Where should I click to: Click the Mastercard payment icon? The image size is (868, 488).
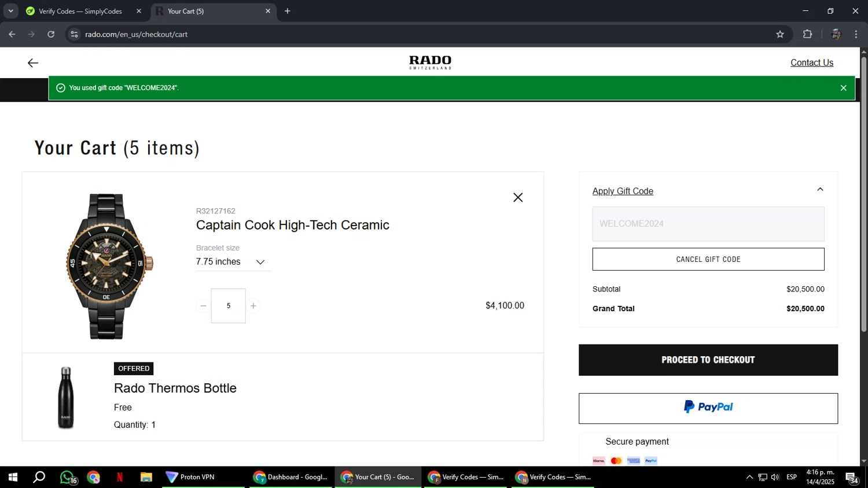tap(616, 461)
